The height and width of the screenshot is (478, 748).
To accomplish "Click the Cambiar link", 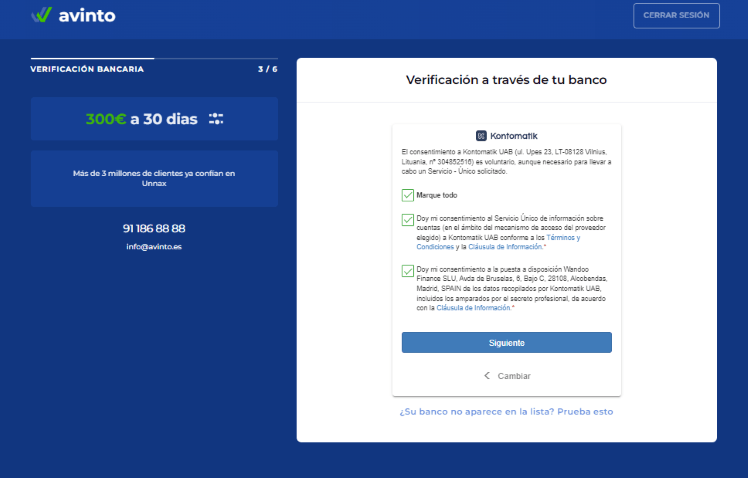I will (x=514, y=376).
